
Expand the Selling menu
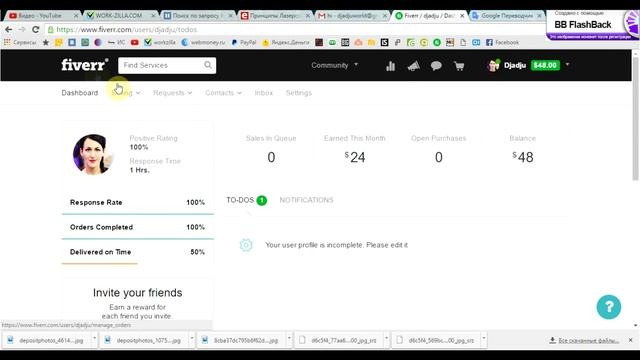pos(126,93)
